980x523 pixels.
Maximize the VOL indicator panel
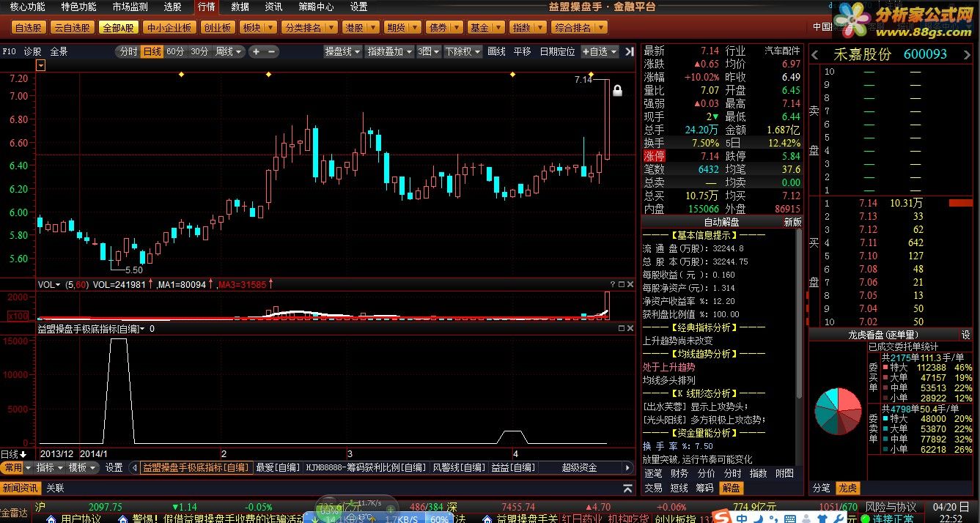click(621, 283)
